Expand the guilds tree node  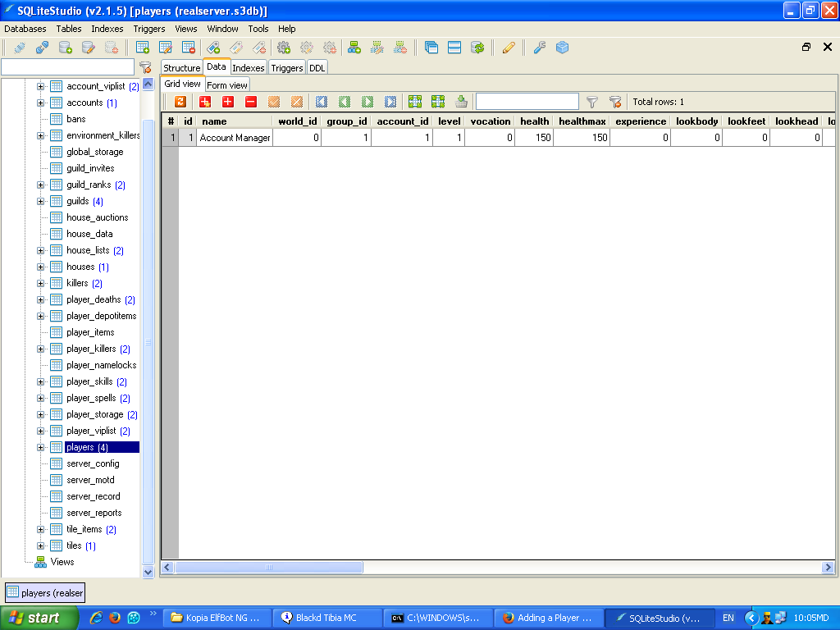click(x=40, y=202)
